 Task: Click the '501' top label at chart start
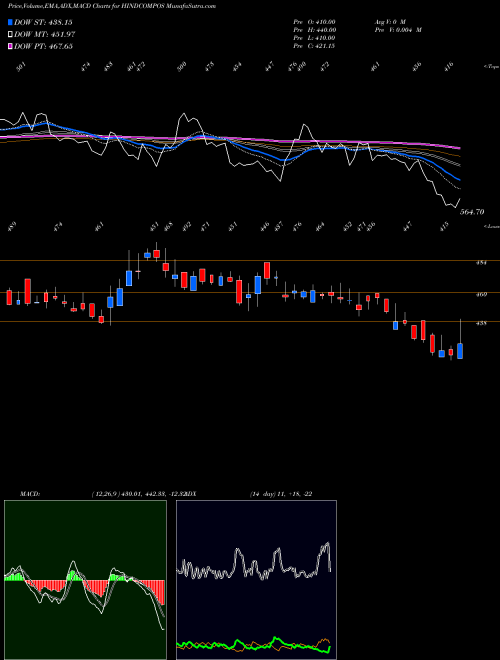[x=23, y=67]
